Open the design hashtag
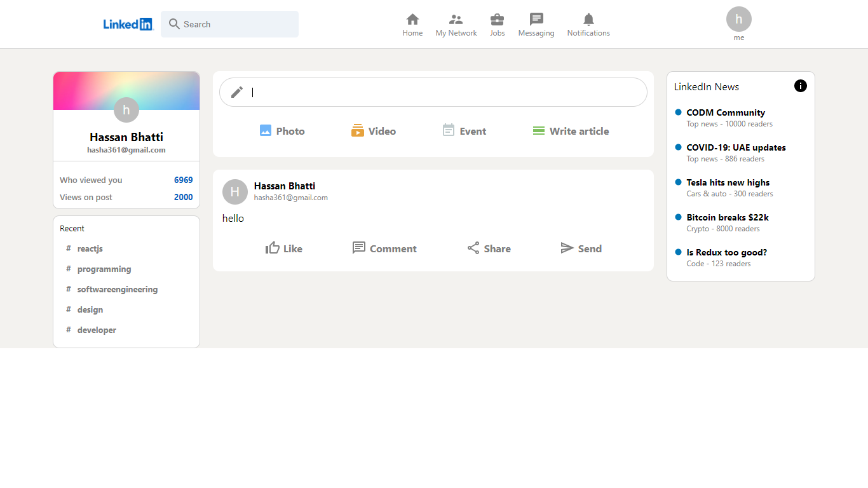The width and height of the screenshot is (868, 488). 90,309
